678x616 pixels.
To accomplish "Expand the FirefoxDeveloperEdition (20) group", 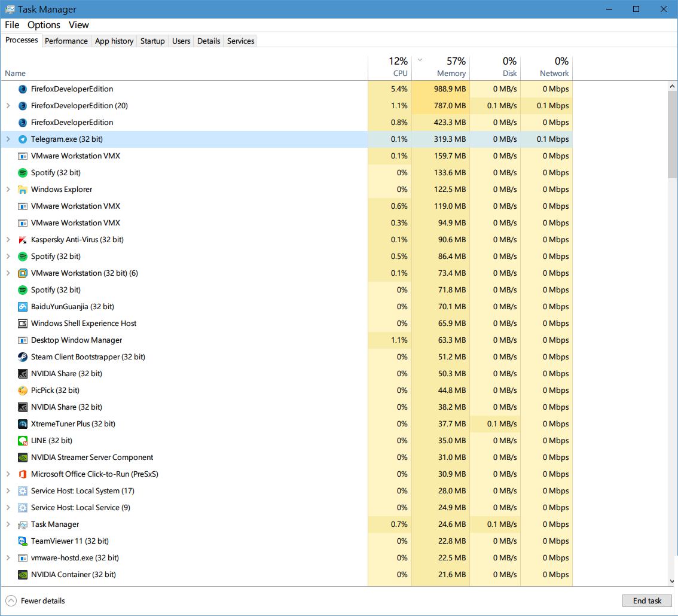I will (8, 105).
